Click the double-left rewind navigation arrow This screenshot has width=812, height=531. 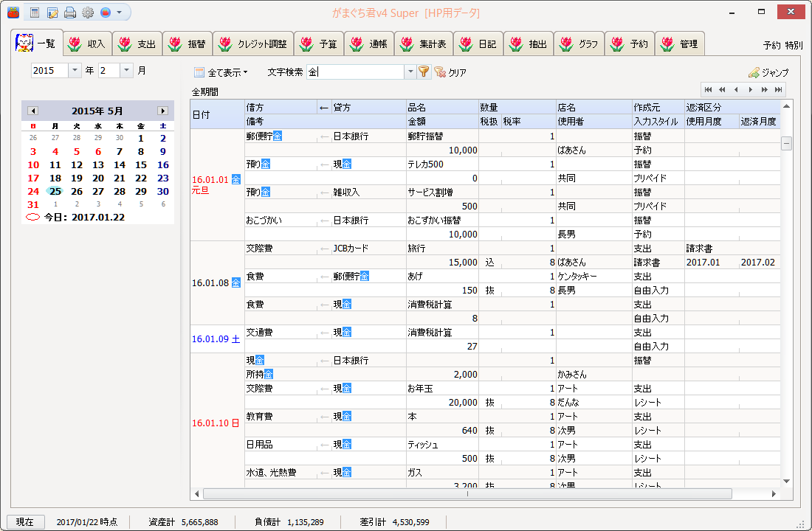pyautogui.click(x=723, y=89)
